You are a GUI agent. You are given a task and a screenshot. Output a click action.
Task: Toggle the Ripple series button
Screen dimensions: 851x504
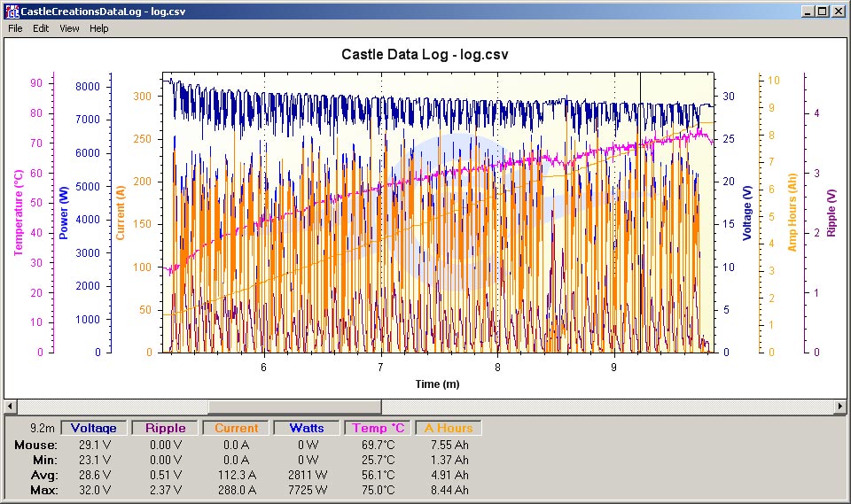coord(165,428)
